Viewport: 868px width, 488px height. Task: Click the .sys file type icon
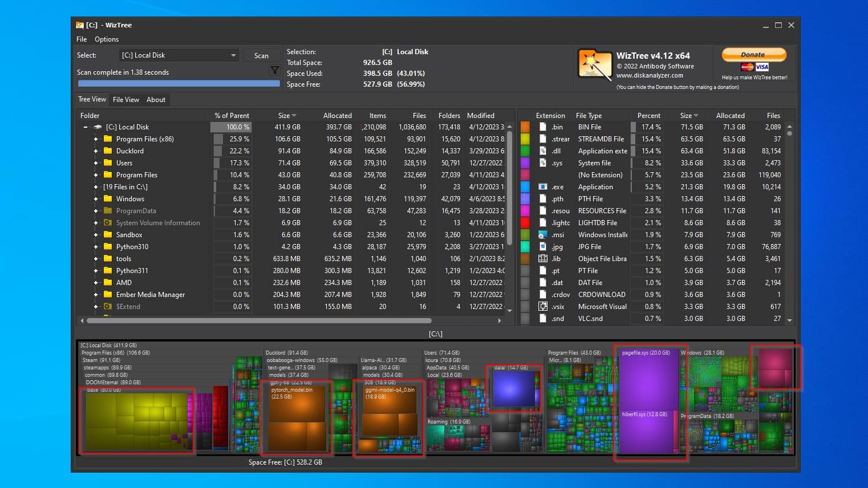543,162
